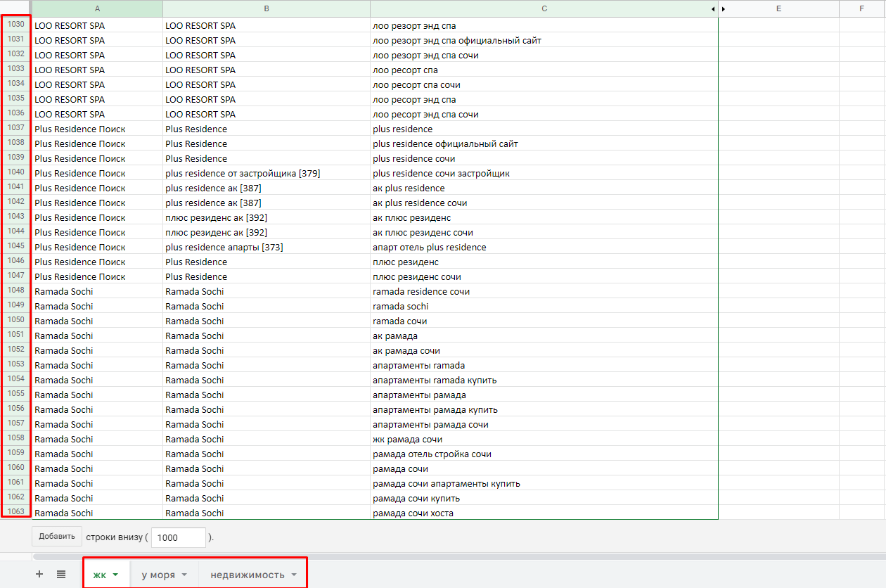
Task: Add a new sheet with plus icon
Action: coord(39,574)
